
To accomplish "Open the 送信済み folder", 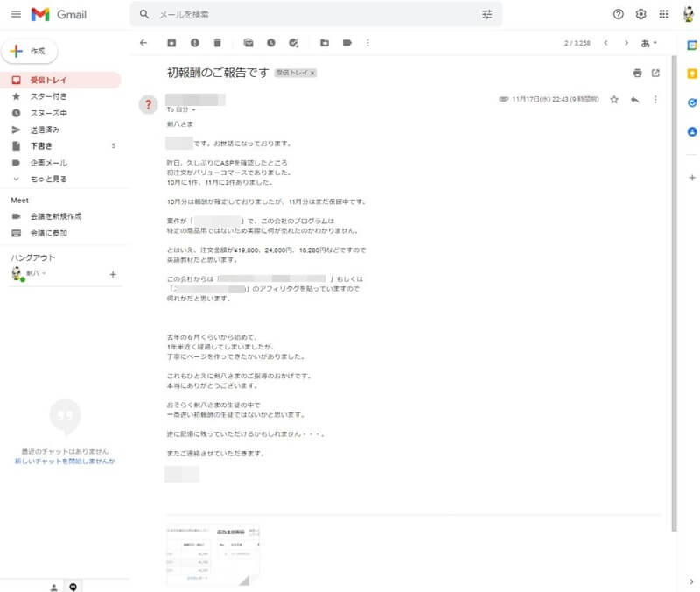I will click(x=45, y=130).
